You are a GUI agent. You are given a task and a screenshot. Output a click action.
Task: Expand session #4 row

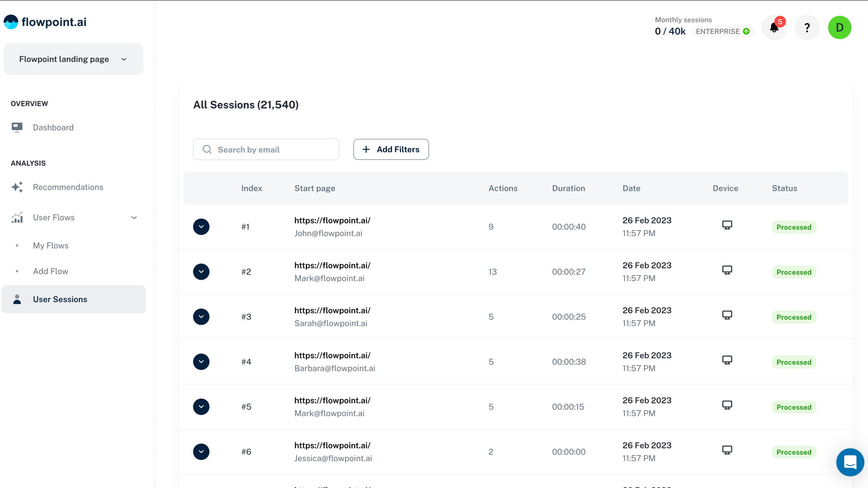point(201,362)
